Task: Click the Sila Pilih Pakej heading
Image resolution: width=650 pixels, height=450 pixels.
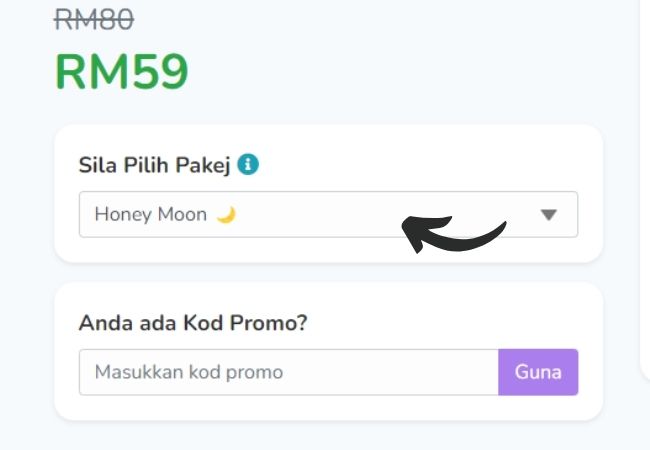Action: pos(155,165)
